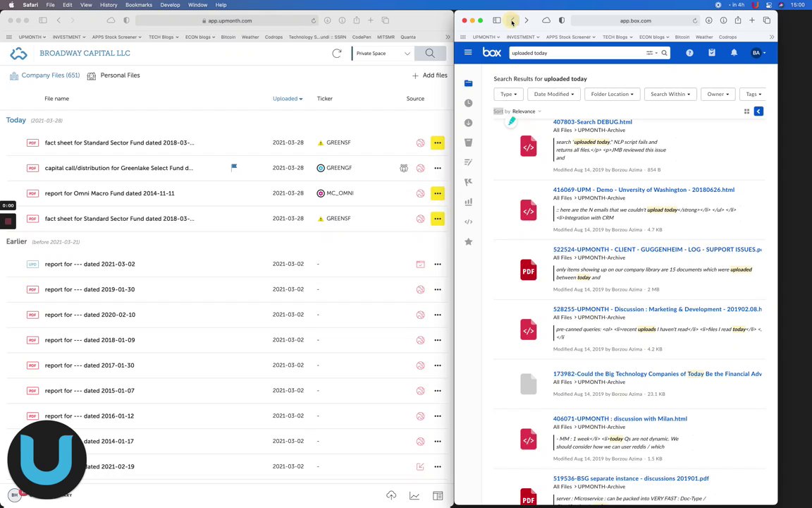Select report for Omni Macro Fund dated 2014-11-11
The image size is (812, 508).
(110, 193)
